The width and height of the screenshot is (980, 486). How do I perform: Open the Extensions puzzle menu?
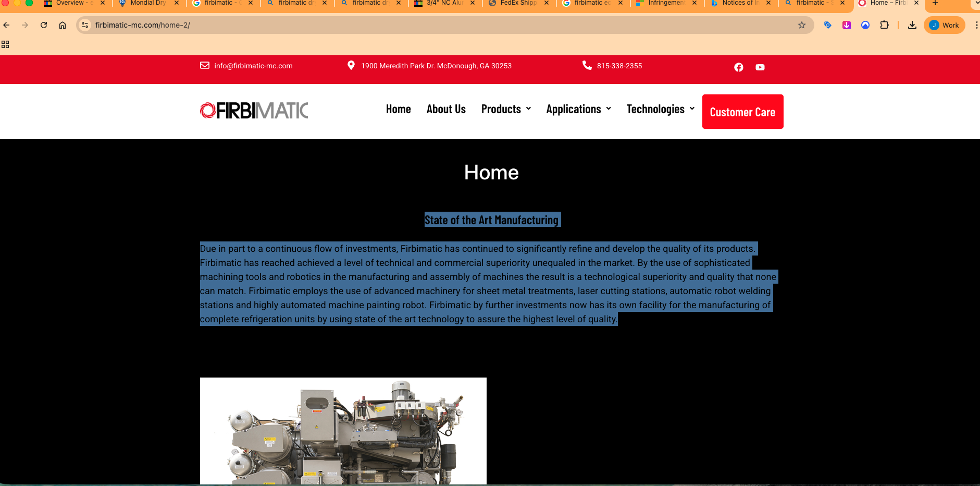click(884, 25)
